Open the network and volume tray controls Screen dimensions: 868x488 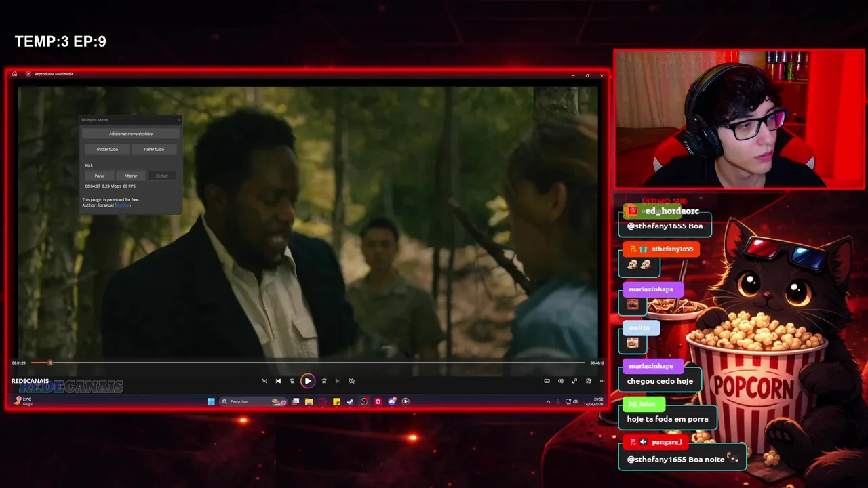click(572, 401)
